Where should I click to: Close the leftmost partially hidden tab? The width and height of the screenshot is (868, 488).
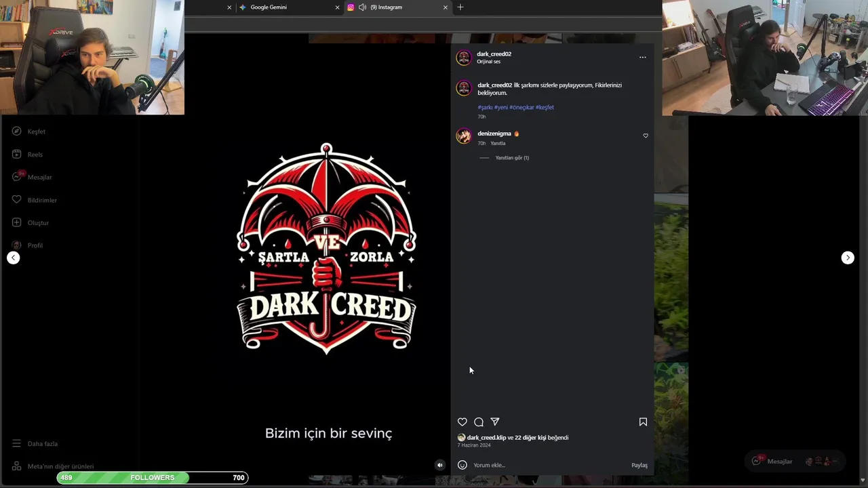(229, 7)
